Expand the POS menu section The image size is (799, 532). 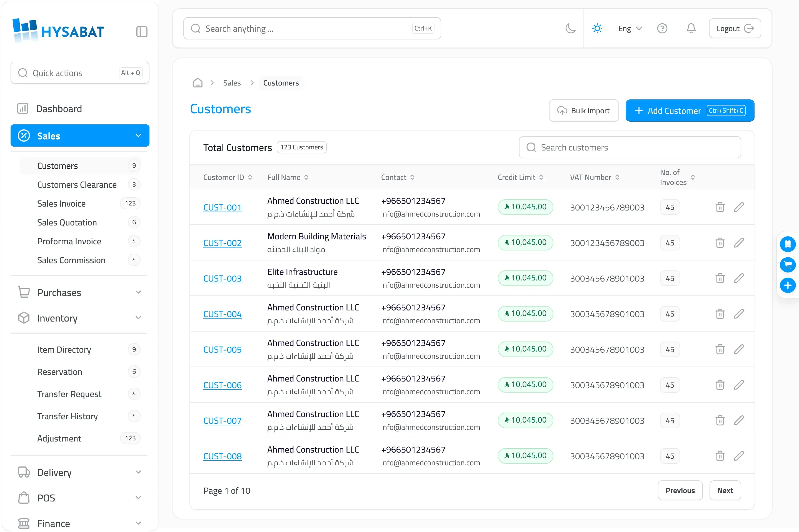click(x=80, y=498)
